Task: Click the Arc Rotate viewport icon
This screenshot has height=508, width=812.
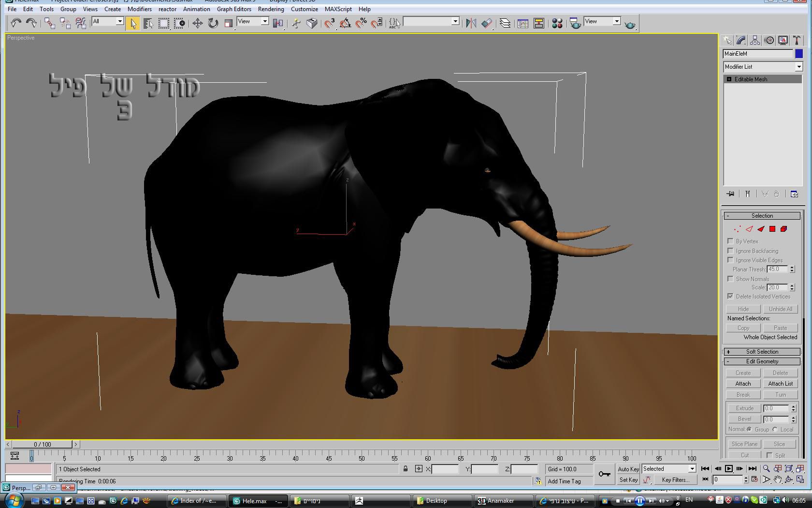Action: (789, 479)
